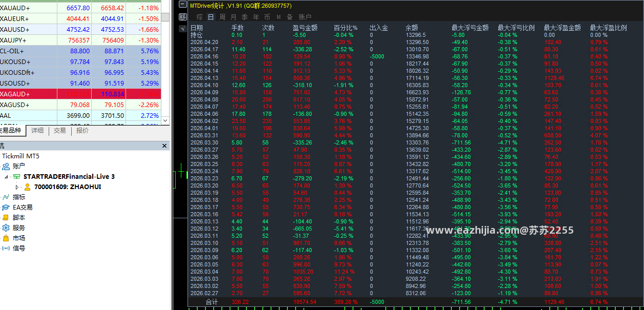Screen dimensions: 644x310
Task: Select the XAUJPY+ symbol row
Action: (x=80, y=40)
